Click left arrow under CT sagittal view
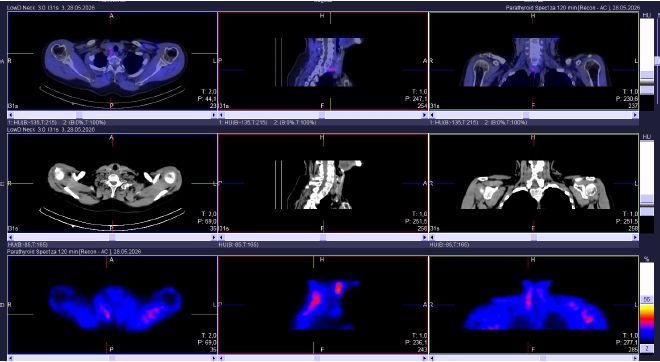The image size is (660, 362). tap(221, 237)
